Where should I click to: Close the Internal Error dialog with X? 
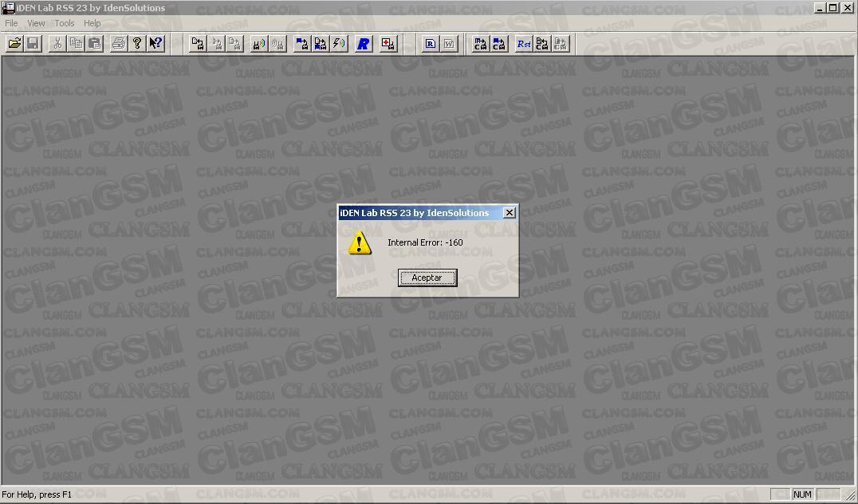(509, 212)
